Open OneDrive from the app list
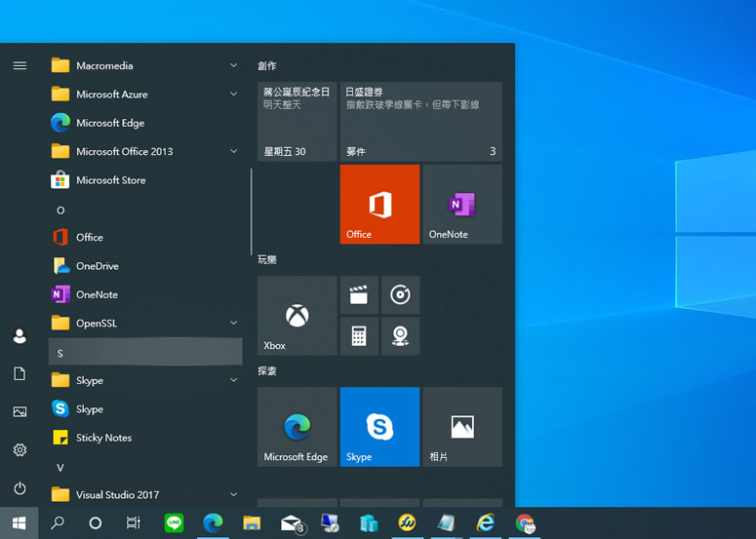The height and width of the screenshot is (539, 756). click(145, 266)
